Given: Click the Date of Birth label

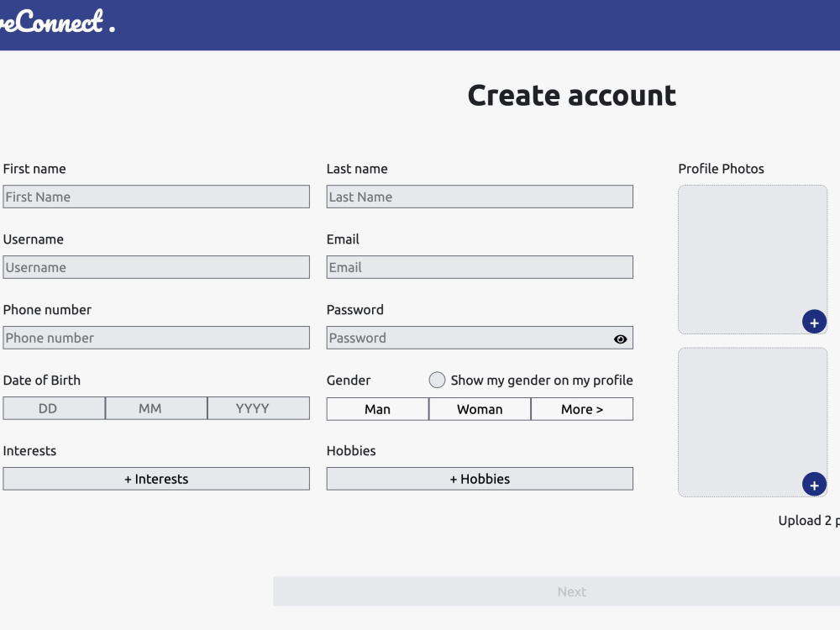Looking at the screenshot, I should coord(42,380).
